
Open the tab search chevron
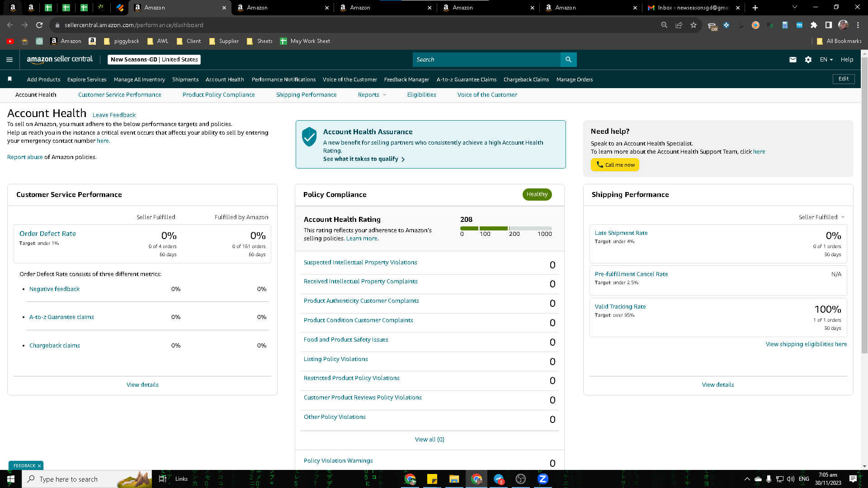tap(794, 7)
